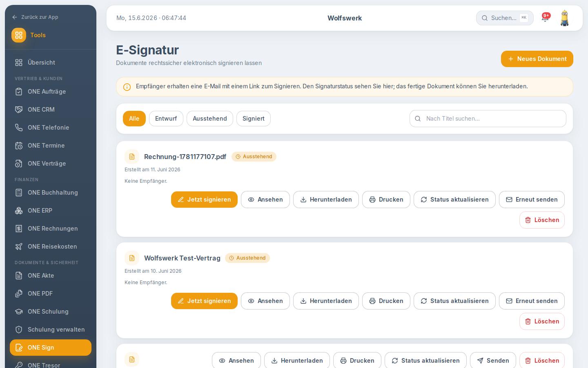Click Erstellt am 10. Juni 2026 text
This screenshot has height=368, width=588.
(153, 271)
